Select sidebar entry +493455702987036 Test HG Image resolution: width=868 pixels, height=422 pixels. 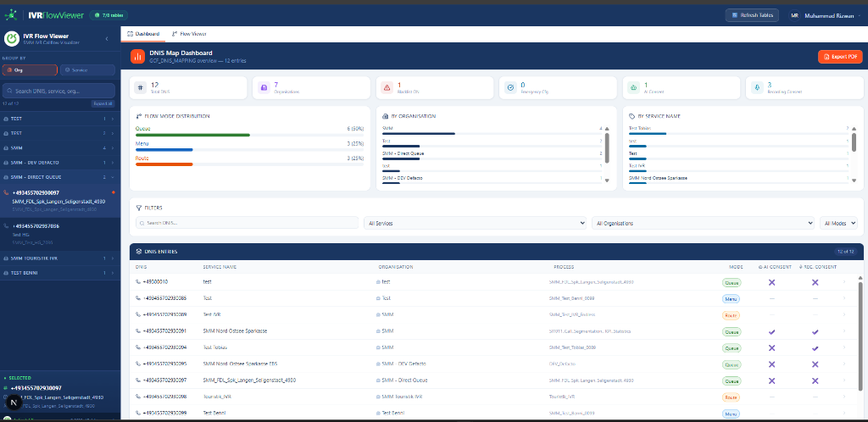[60, 234]
